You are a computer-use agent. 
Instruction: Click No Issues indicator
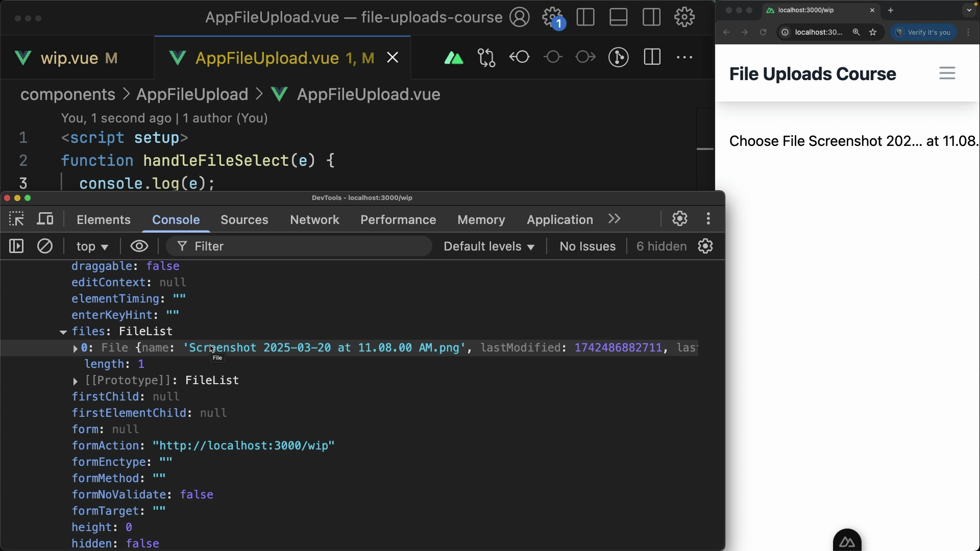coord(587,246)
